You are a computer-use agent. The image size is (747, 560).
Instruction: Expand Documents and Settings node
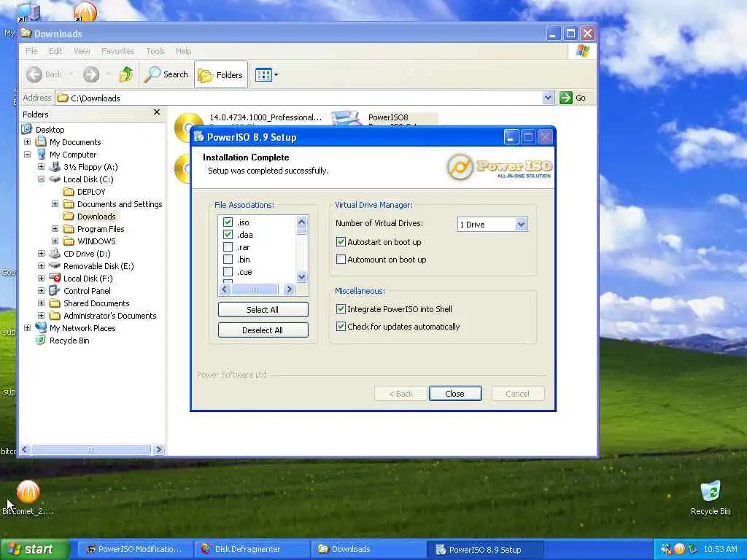55,204
